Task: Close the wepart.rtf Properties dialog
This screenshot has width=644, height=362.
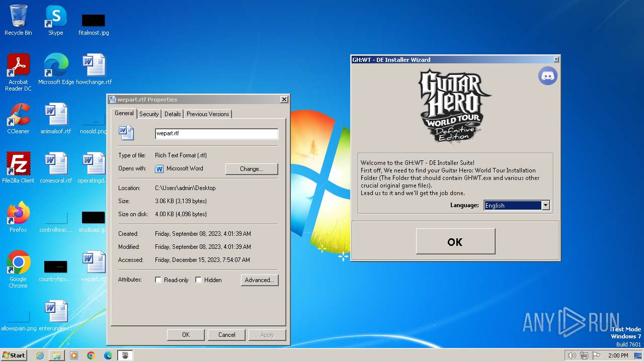Action: coord(284,100)
